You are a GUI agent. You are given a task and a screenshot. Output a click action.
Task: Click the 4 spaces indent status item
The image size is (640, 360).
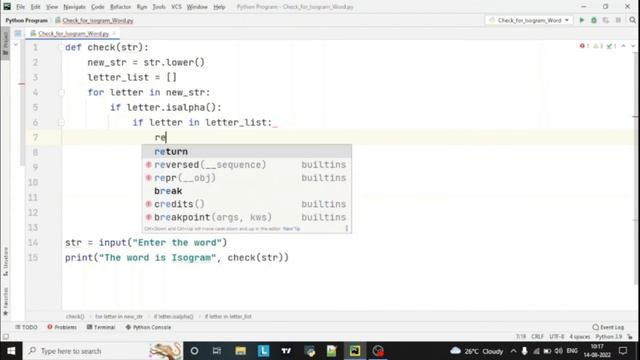(580, 337)
